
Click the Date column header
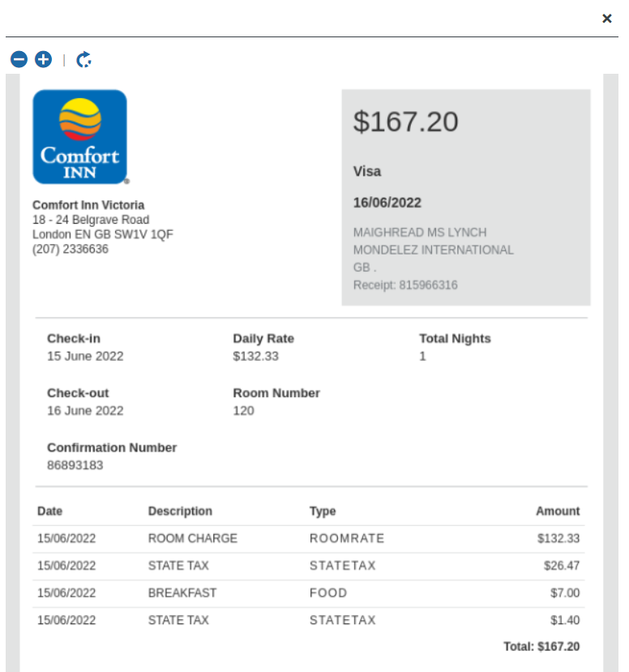click(49, 511)
